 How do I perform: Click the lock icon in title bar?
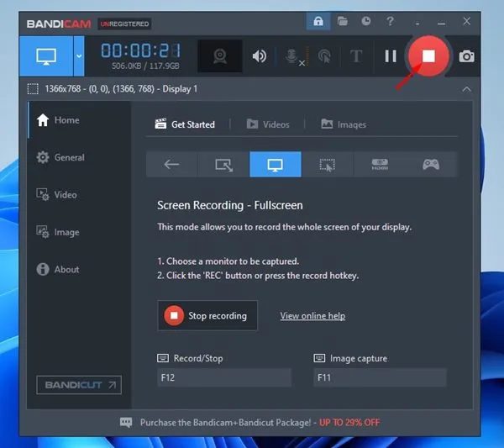click(318, 21)
